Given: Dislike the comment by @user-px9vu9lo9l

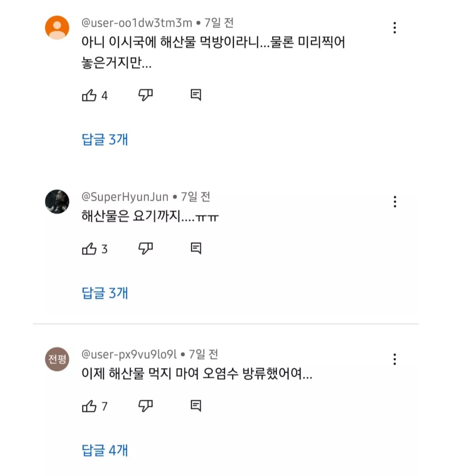Looking at the screenshot, I should (145, 406).
